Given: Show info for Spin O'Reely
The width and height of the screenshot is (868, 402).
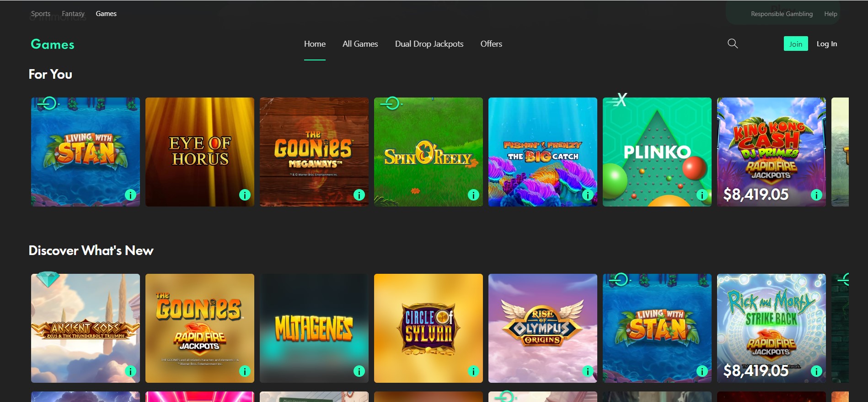Looking at the screenshot, I should (473, 195).
